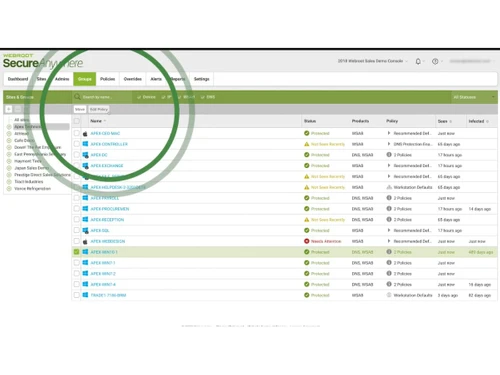500x375 pixels.
Task: Switch to the Admins tab
Action: coord(62,79)
